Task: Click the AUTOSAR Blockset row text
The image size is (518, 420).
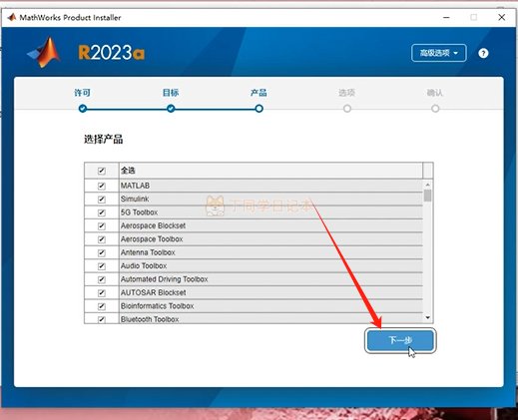Action: [x=154, y=292]
